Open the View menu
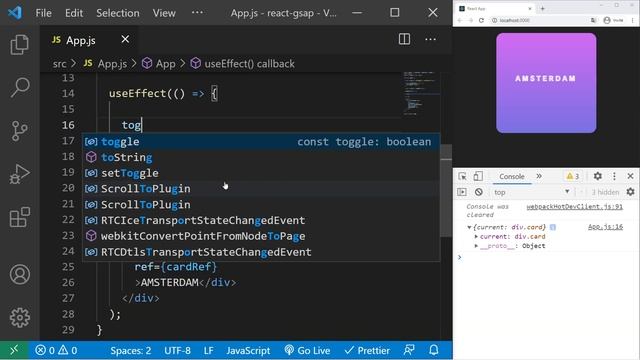This screenshot has width=640, height=360. pos(164,13)
